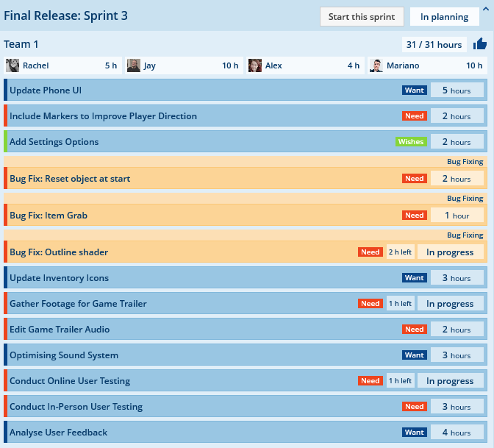Click Need tag on Edit Game Trailer Audio
Viewport: 494px width, 448px height.
pos(415,329)
